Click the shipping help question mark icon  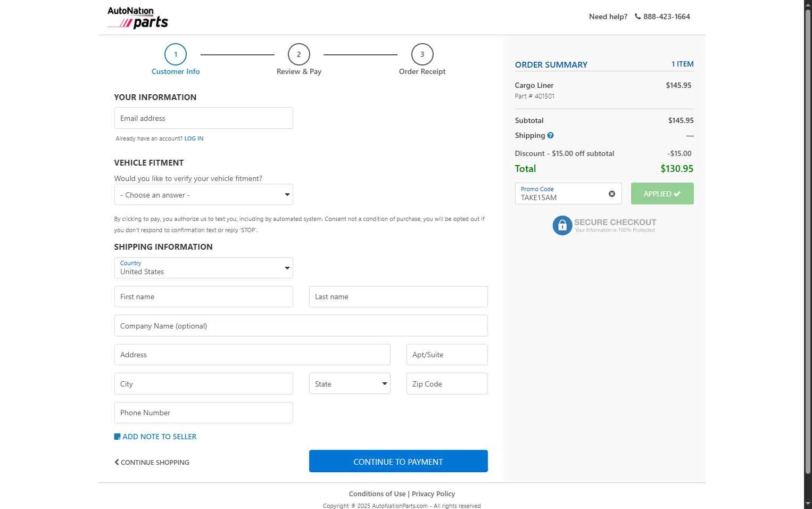click(550, 135)
